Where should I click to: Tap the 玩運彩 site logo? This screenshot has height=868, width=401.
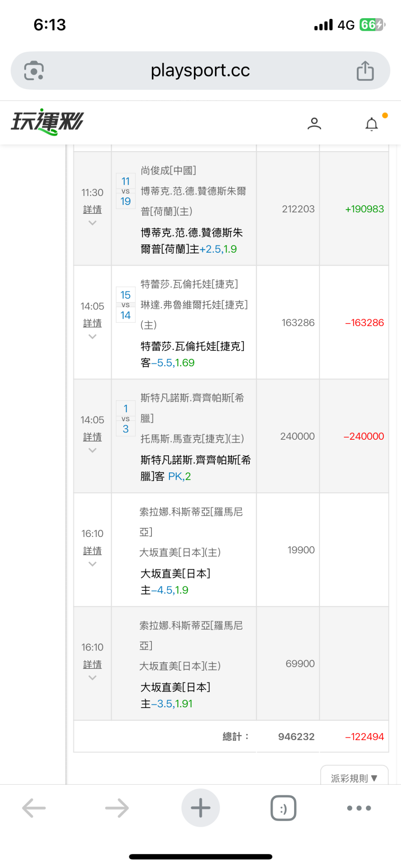48,122
